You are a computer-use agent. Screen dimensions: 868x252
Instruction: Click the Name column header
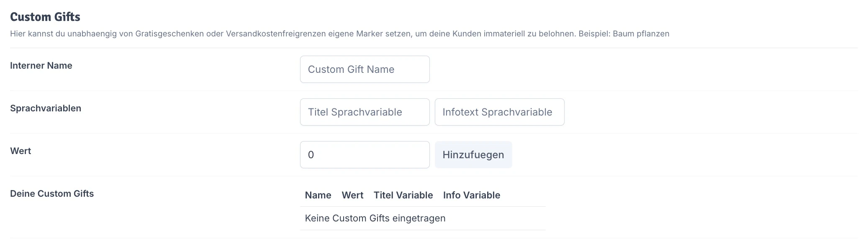tap(318, 195)
